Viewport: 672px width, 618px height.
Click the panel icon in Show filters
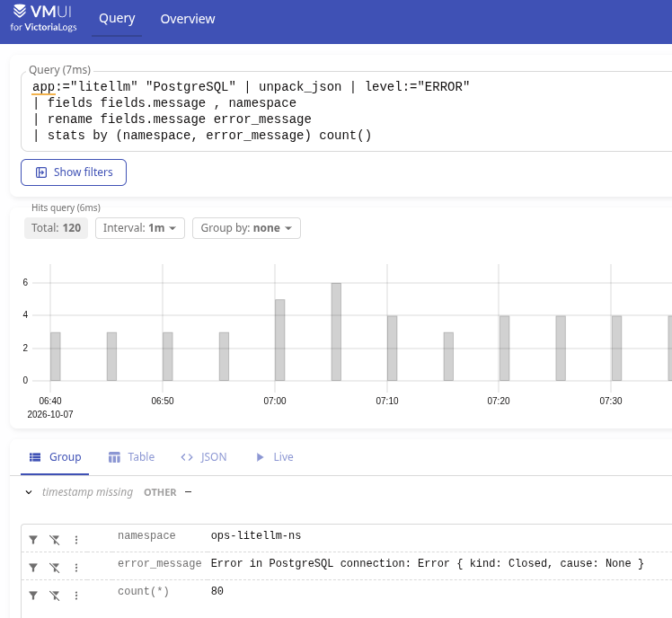[x=41, y=172]
